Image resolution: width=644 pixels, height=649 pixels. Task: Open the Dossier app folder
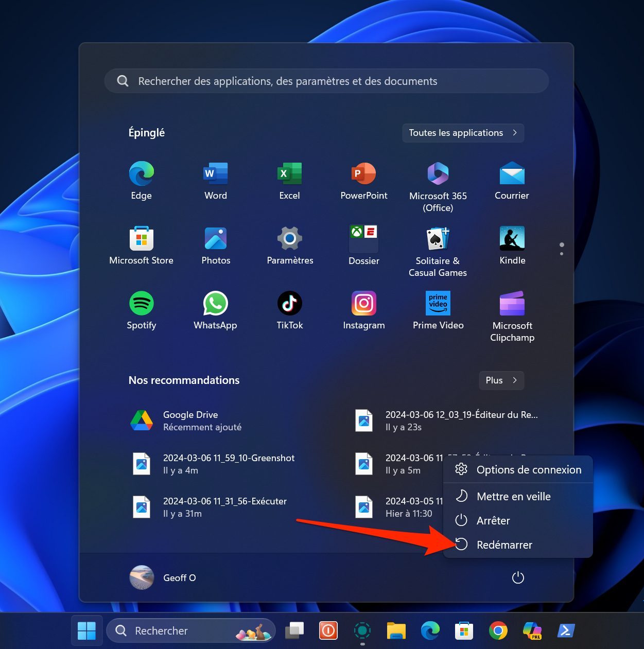click(364, 245)
